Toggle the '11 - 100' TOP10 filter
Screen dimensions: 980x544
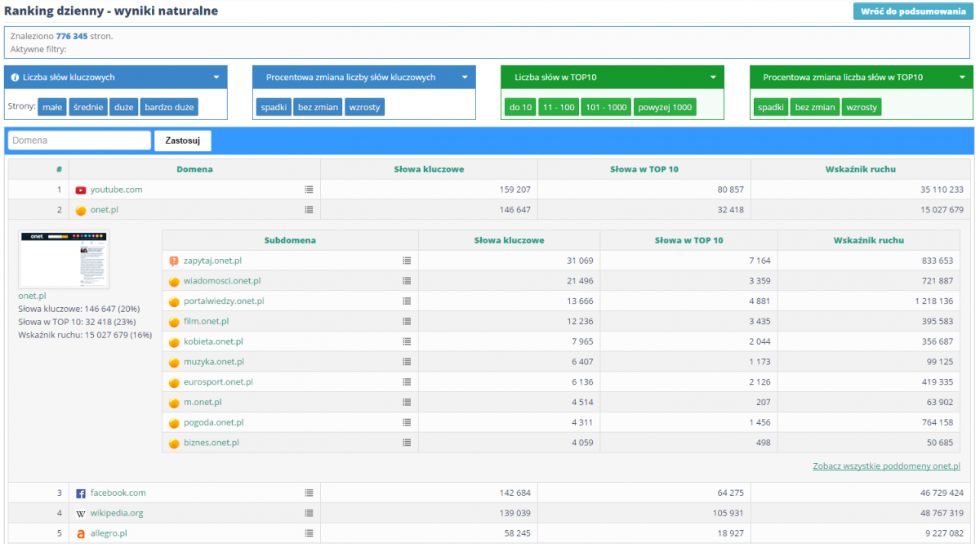(559, 107)
